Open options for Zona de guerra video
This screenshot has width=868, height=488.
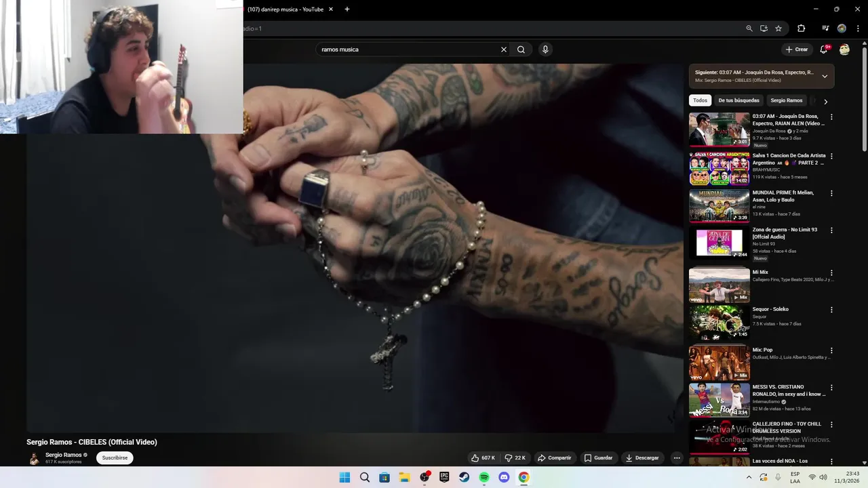click(831, 231)
